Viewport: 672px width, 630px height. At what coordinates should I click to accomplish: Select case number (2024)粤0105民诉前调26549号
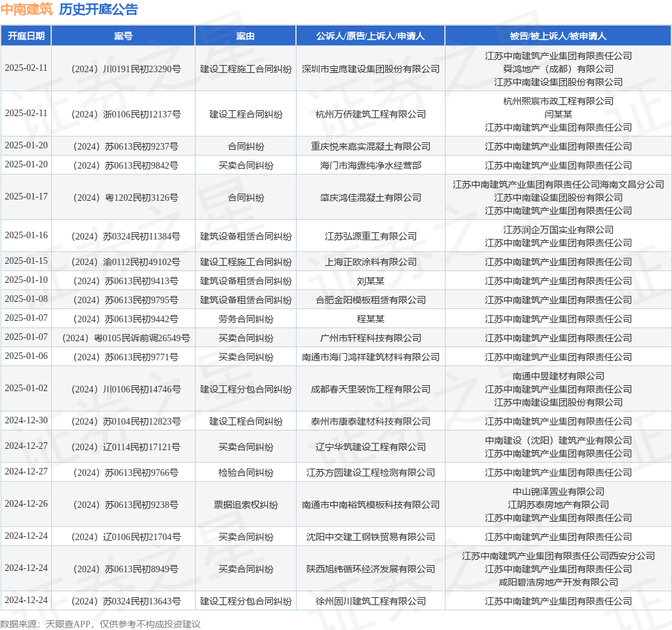click(126, 338)
